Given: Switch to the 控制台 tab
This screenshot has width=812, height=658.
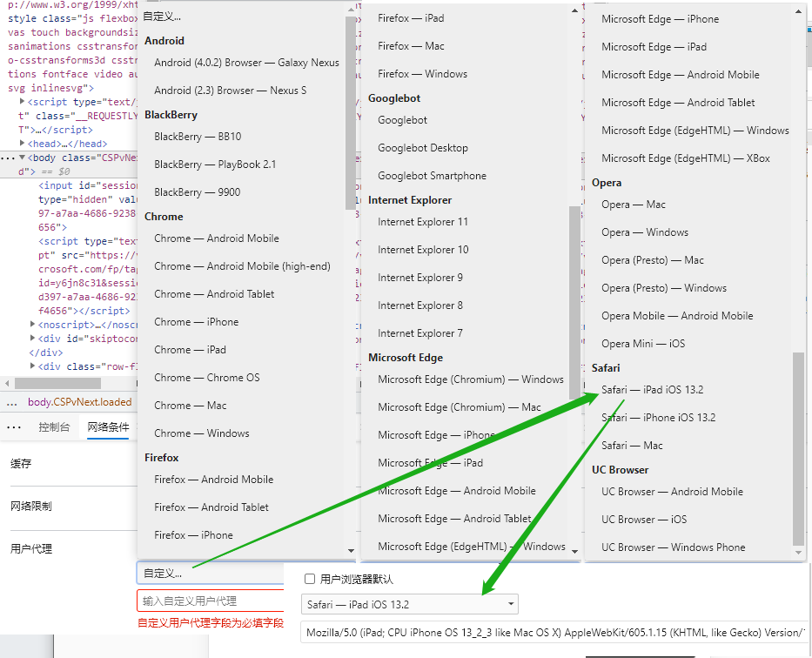Looking at the screenshot, I should (54, 427).
